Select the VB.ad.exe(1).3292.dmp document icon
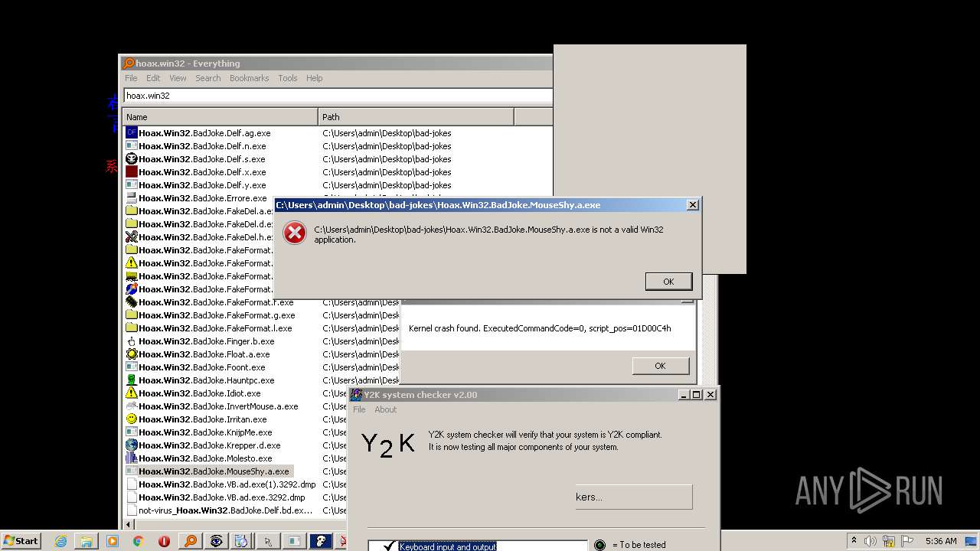The width and height of the screenshot is (980, 551). pyautogui.click(x=131, y=484)
